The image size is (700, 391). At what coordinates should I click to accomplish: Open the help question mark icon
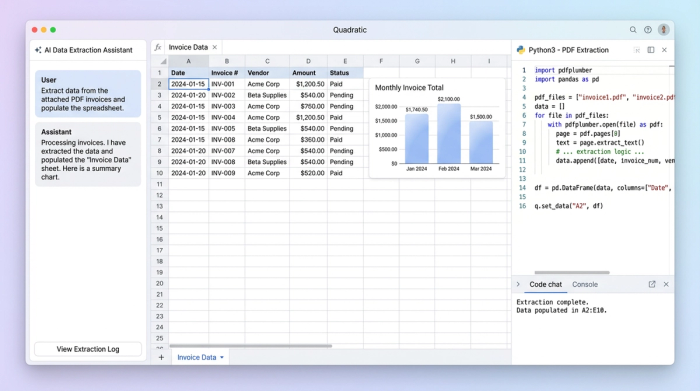pos(648,30)
